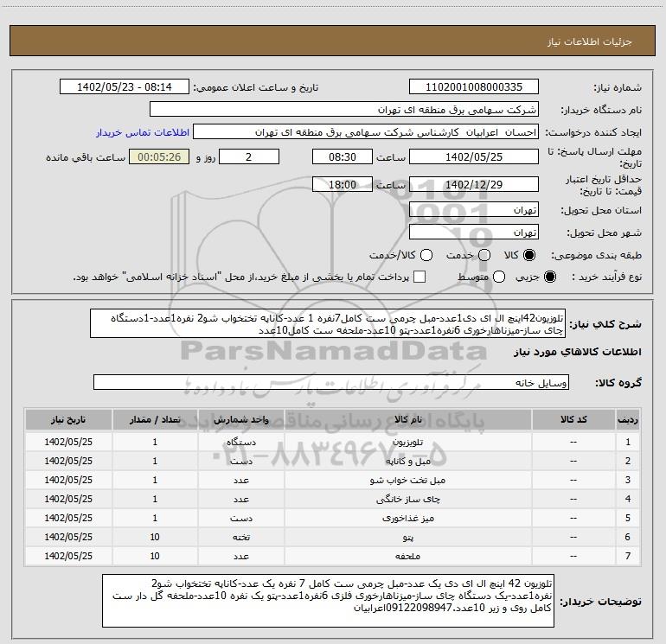Click row number 4 cell

coord(628,500)
